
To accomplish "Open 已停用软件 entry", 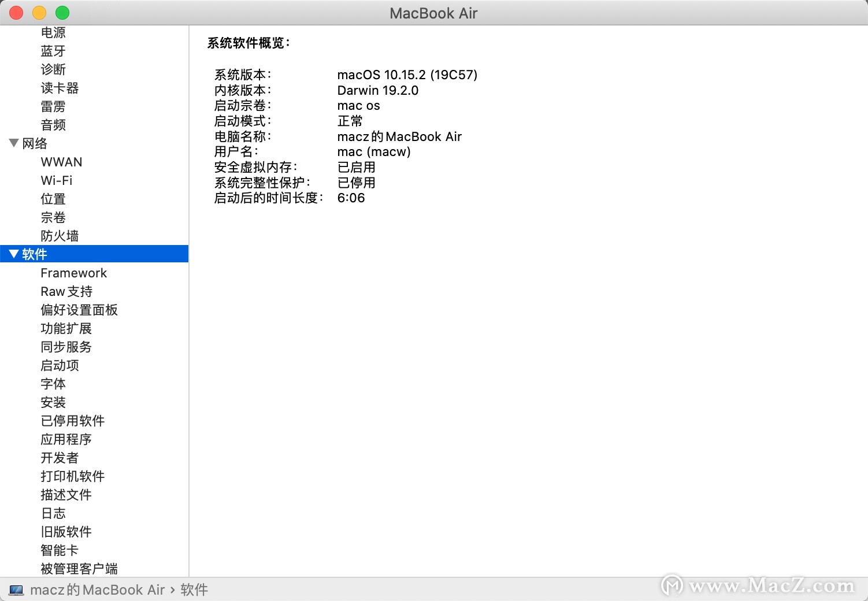I will pyautogui.click(x=73, y=421).
